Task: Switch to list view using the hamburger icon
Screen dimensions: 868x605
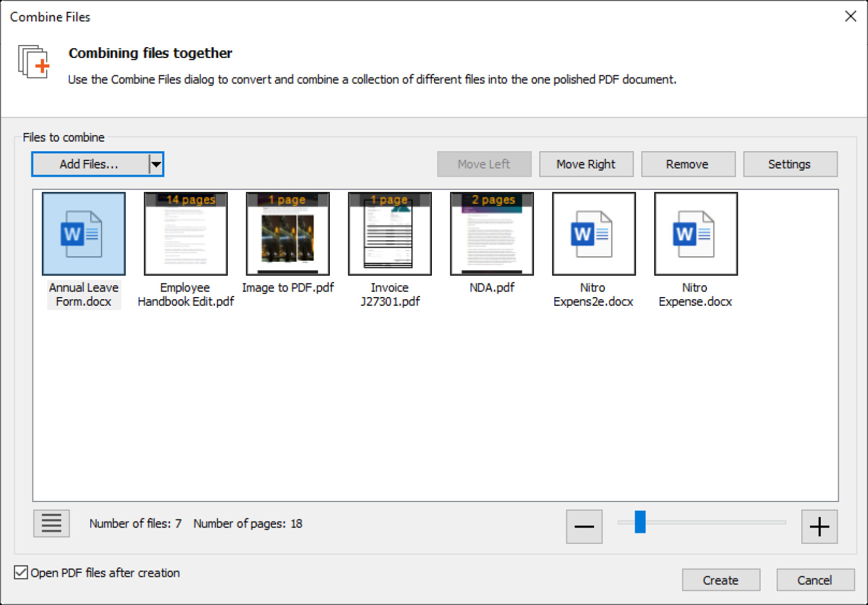Action: coord(51,524)
